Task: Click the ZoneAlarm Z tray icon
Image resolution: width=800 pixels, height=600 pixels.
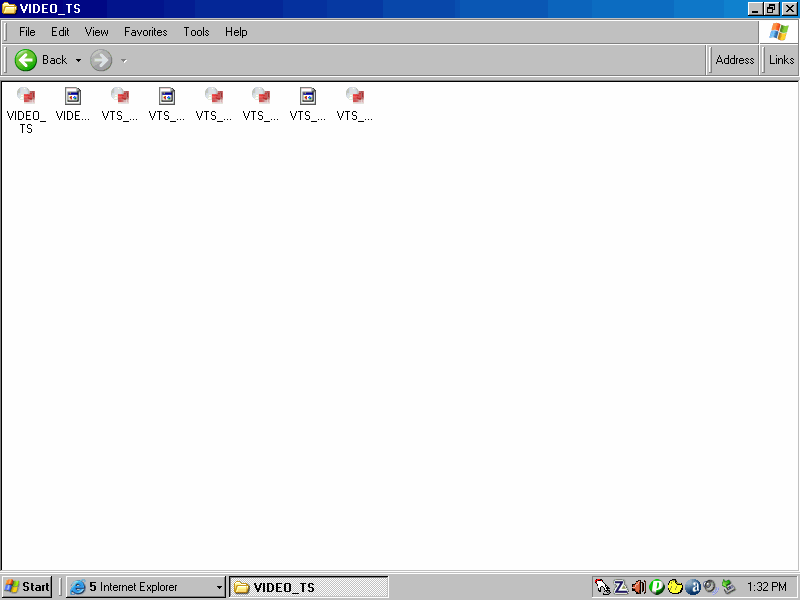Action: pos(621,587)
